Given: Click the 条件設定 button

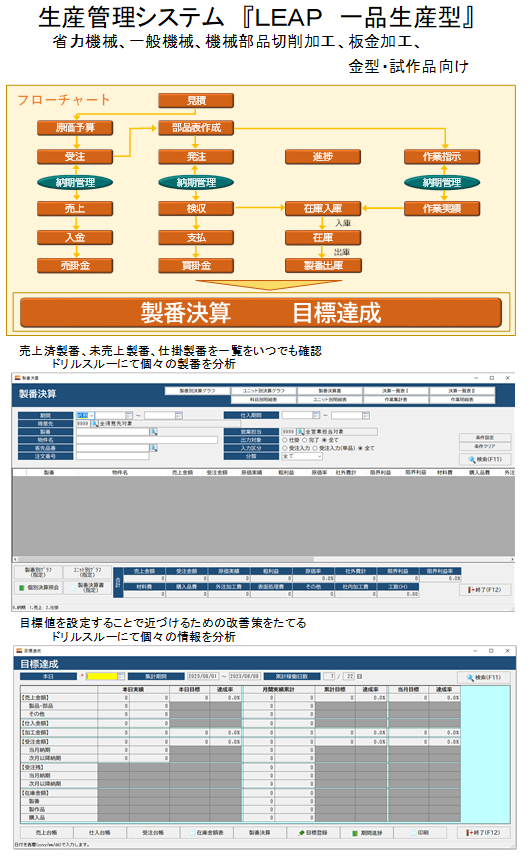Looking at the screenshot, I should [485, 438].
